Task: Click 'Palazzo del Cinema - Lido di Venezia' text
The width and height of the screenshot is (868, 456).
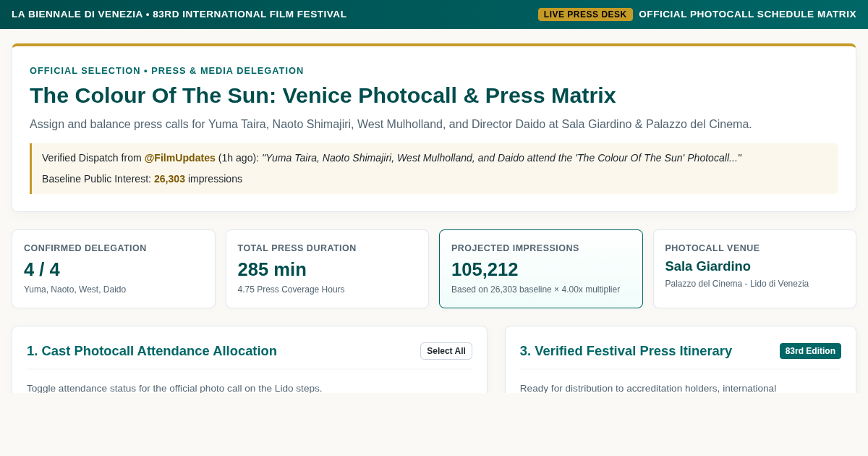Action: 737,284
